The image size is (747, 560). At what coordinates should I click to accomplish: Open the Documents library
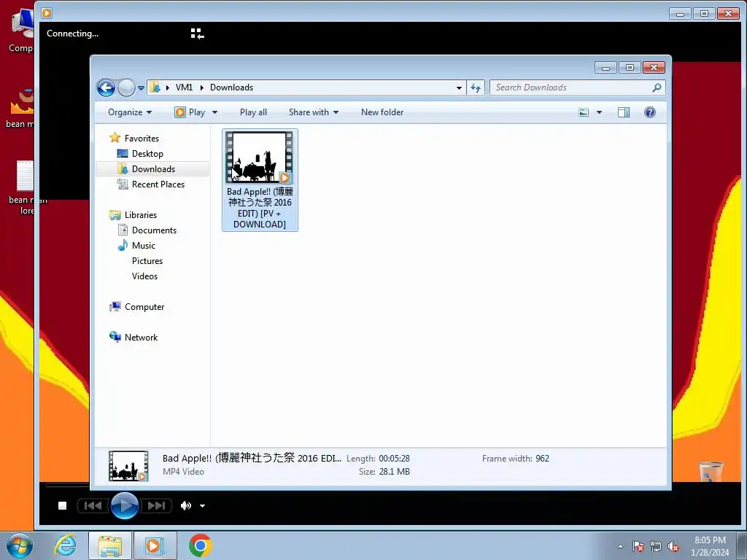coord(154,230)
